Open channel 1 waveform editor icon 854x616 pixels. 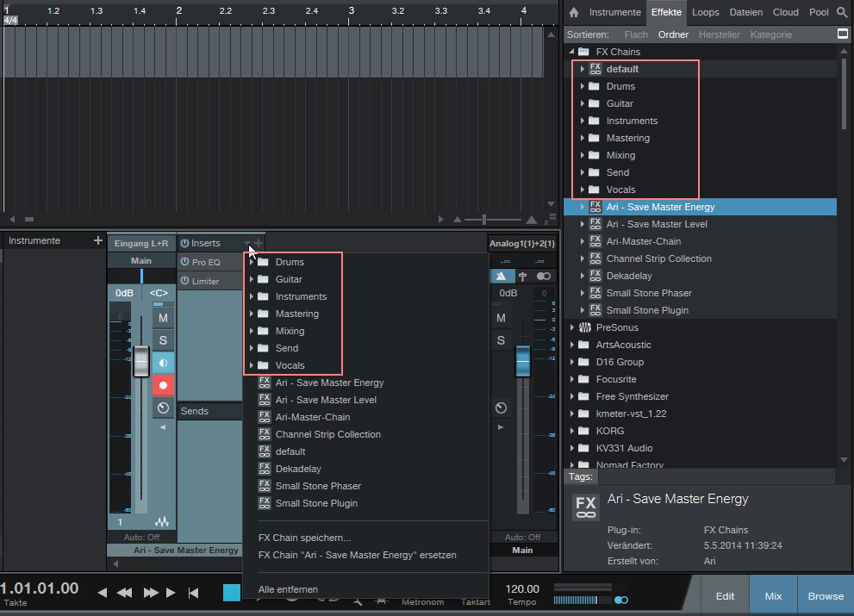pos(162,522)
